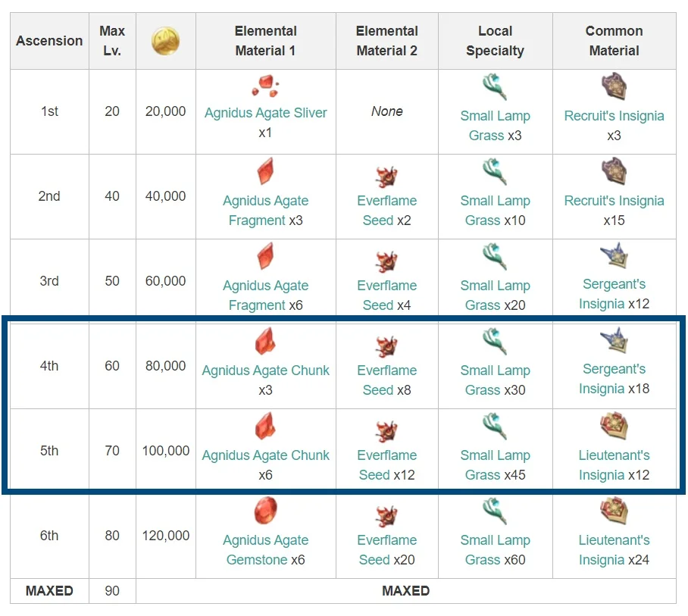Open the Agnidus Agate Sliver link
Image resolution: width=688 pixels, height=616 pixels.
[265, 113]
